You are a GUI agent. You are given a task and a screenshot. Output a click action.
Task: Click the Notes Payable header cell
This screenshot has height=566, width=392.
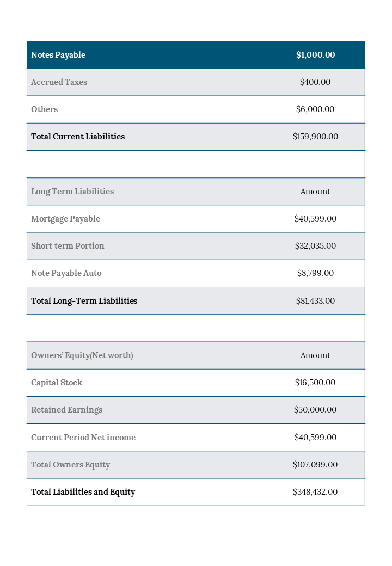coord(58,55)
